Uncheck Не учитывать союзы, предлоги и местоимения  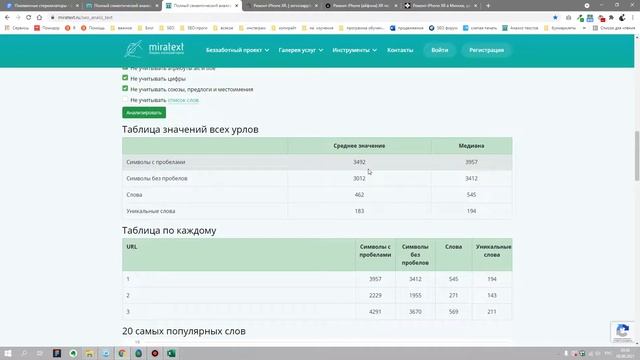click(125, 88)
